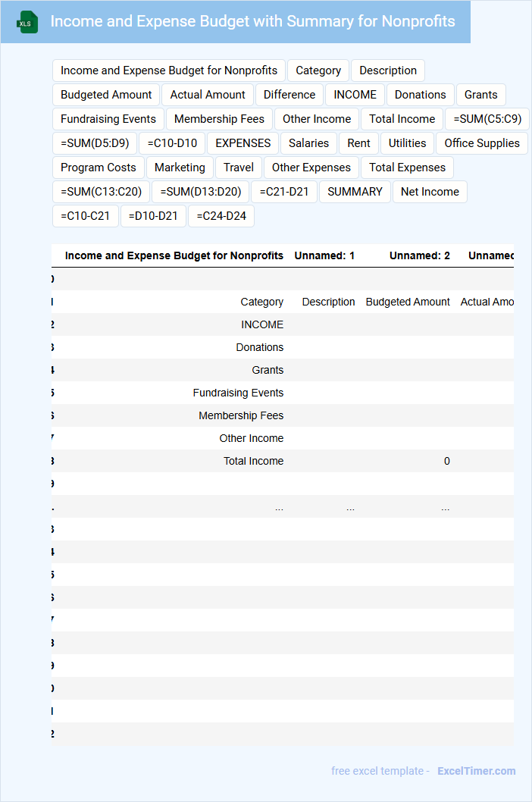Click the 'Unnamed: 1' column header
The width and height of the screenshot is (532, 802).
(x=324, y=255)
